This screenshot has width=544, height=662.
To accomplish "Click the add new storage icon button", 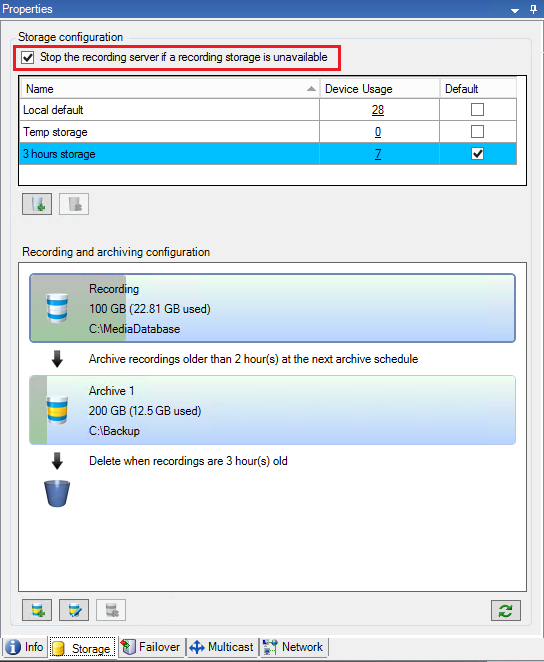I will point(37,204).
